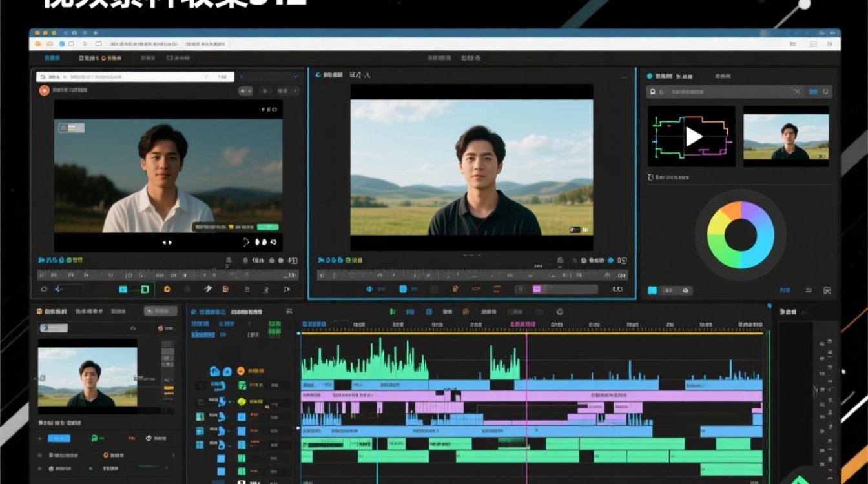
Task: Open the bottom-left preview thumbnail
Action: 87,377
